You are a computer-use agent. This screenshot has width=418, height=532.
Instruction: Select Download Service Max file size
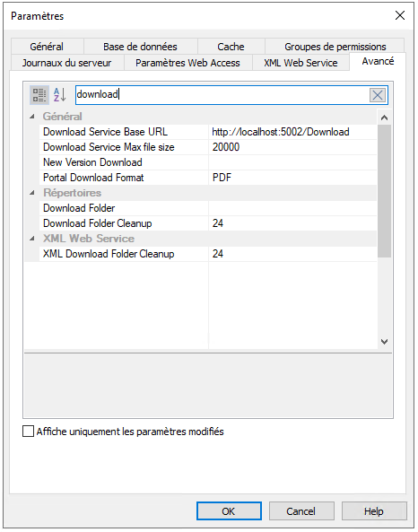click(x=124, y=147)
